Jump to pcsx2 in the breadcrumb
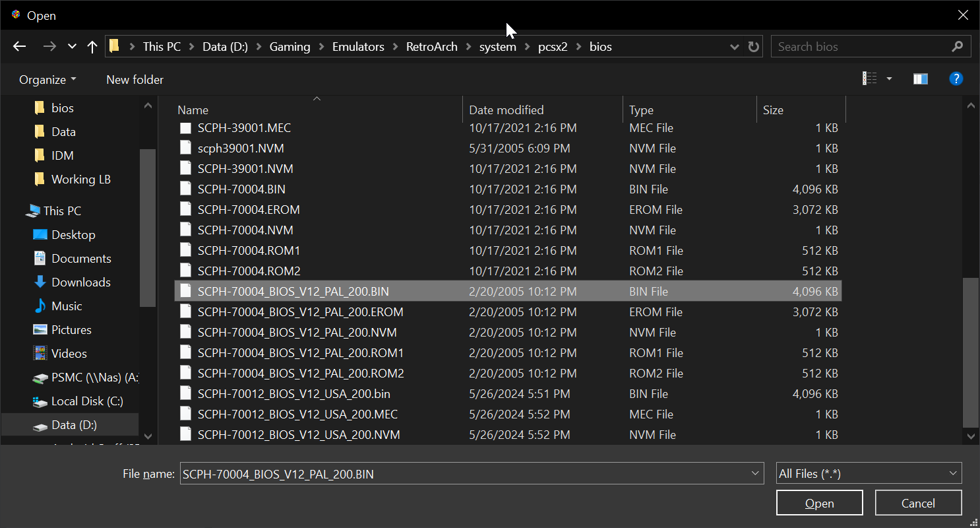Screen dimensions: 980x528 553,47
